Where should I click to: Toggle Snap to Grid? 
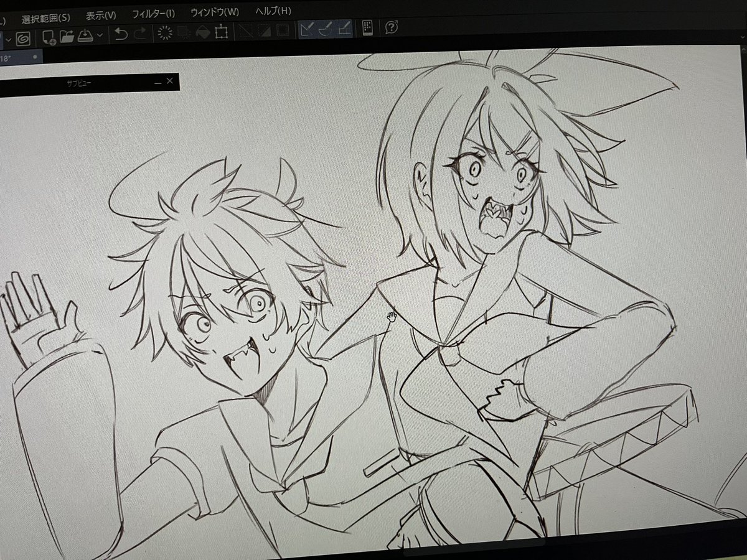pyautogui.click(x=344, y=27)
